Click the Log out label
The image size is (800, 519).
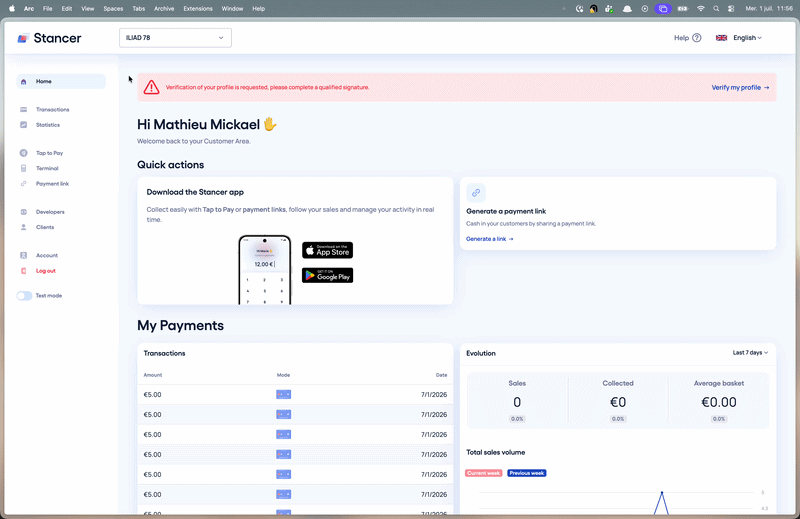point(45,271)
